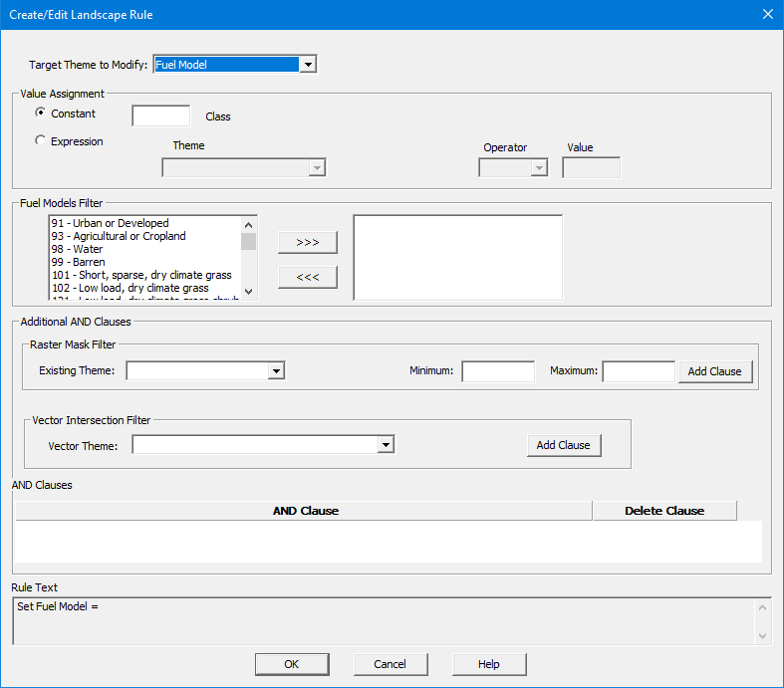Image resolution: width=784 pixels, height=688 pixels.
Task: Click the >>> button to add fuel models
Action: [308, 242]
